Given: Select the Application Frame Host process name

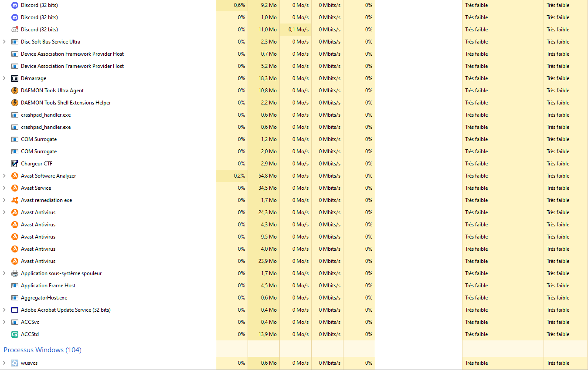Looking at the screenshot, I should (x=48, y=286).
